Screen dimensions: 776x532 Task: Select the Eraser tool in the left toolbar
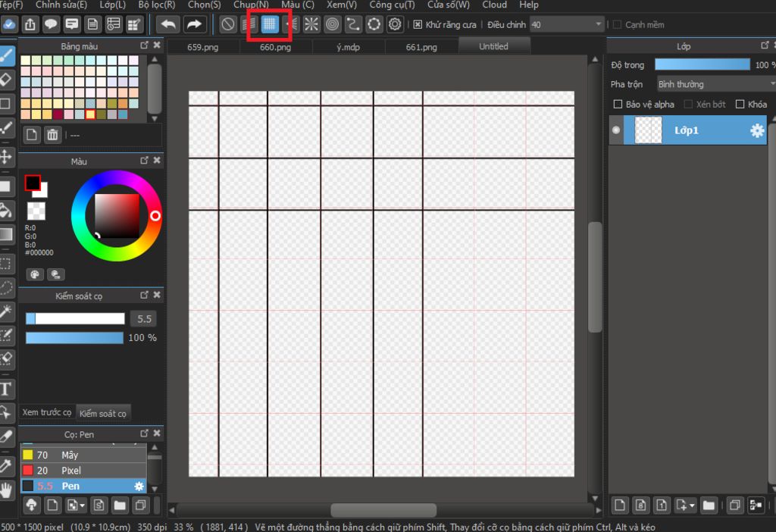6,79
